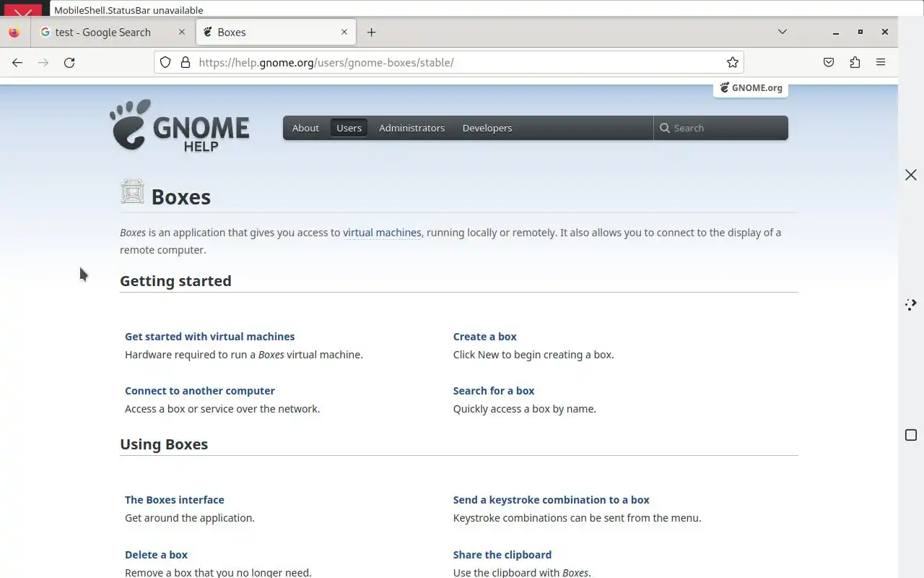
Task: Maximize the Firefox window
Action: 860,32
